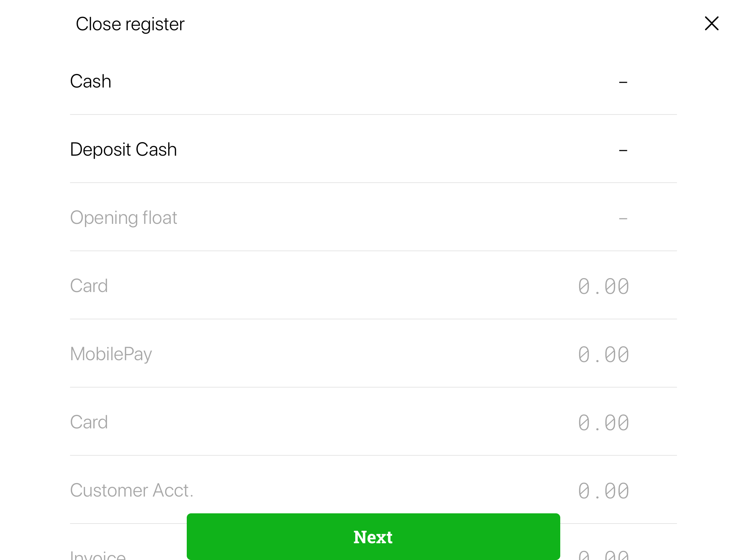Screen dimensions: 747x560
Task: Tap the second Card 0.00 amount
Action: pyautogui.click(x=603, y=423)
